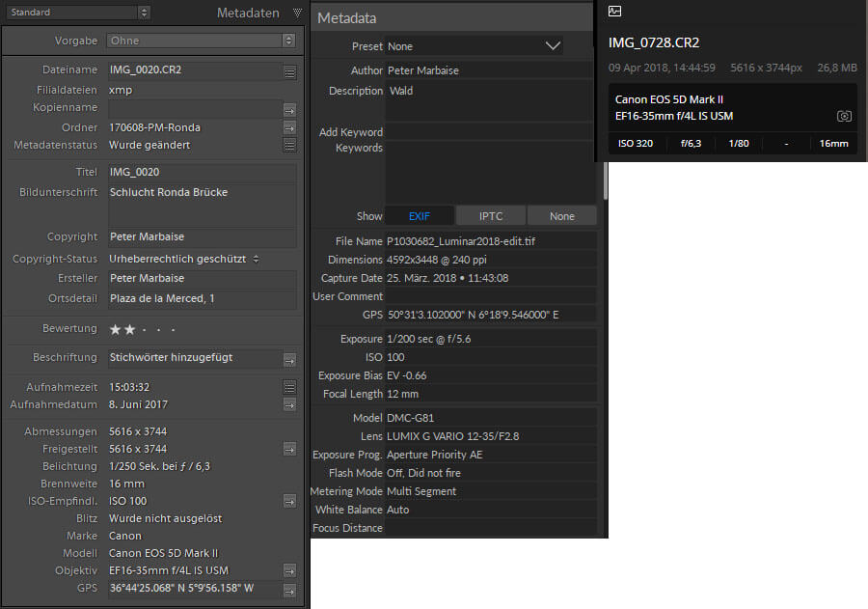
Task: Click the Ordner value 170608-PM-Ronda
Action: coord(154,128)
